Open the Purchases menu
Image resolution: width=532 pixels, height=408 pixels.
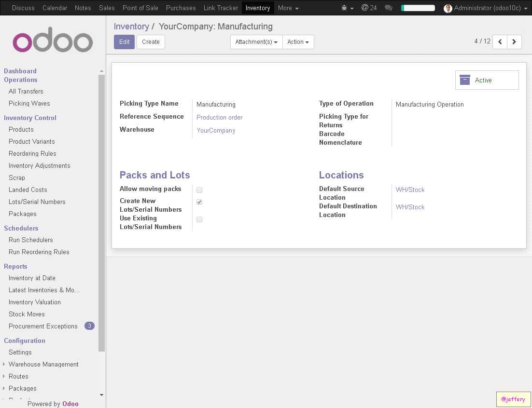[181, 8]
